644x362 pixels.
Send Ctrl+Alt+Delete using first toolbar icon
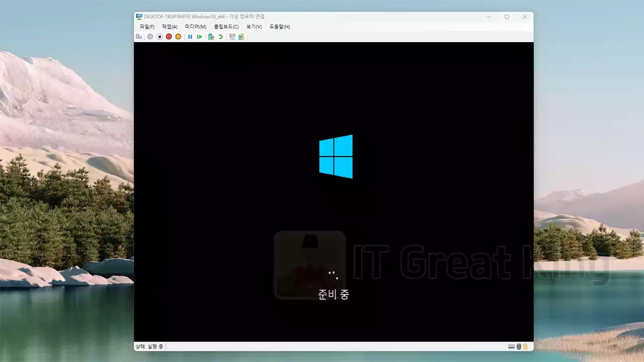[x=139, y=37]
